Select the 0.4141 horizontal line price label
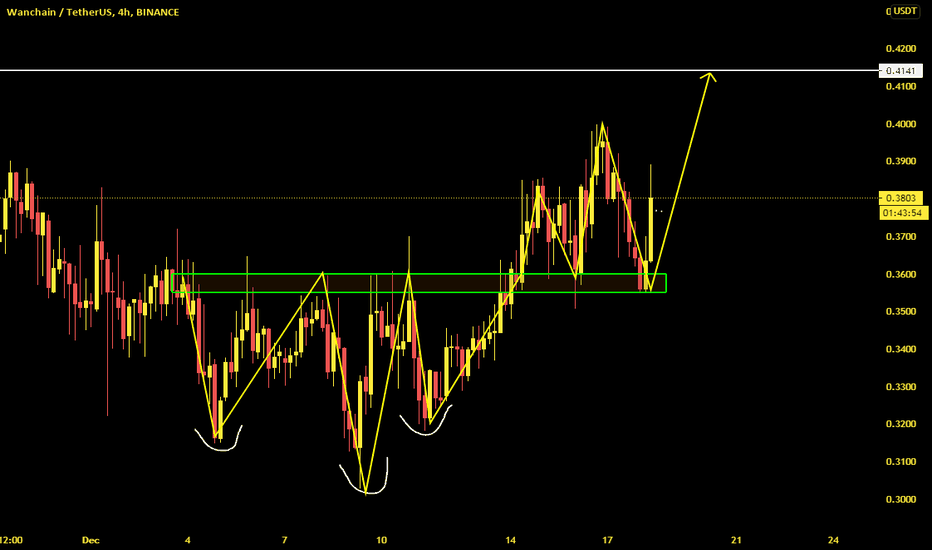The width and height of the screenshot is (932, 550). 900,71
